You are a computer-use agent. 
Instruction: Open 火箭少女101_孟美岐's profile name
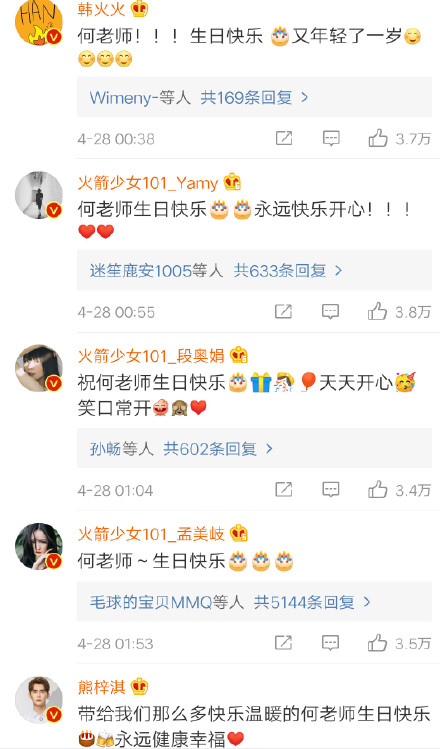point(151,533)
